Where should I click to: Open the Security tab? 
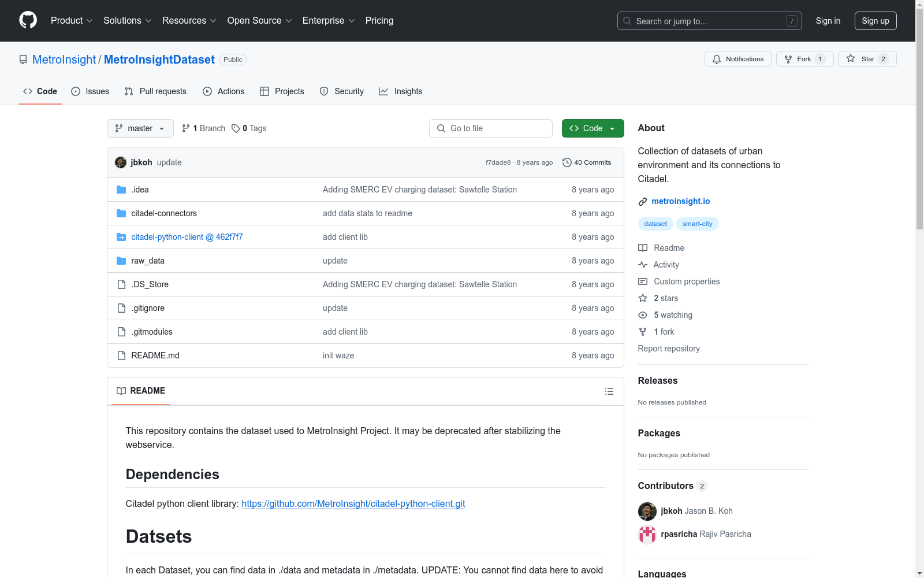[x=342, y=91]
